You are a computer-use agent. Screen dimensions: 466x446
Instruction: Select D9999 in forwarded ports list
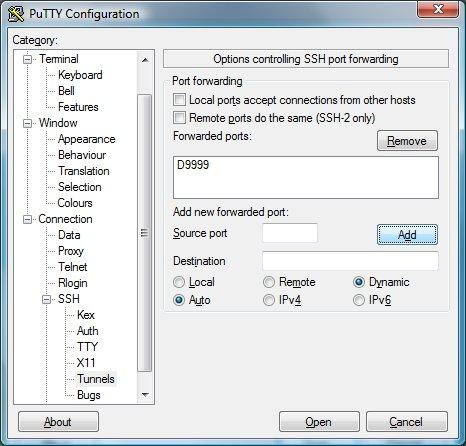click(193, 165)
